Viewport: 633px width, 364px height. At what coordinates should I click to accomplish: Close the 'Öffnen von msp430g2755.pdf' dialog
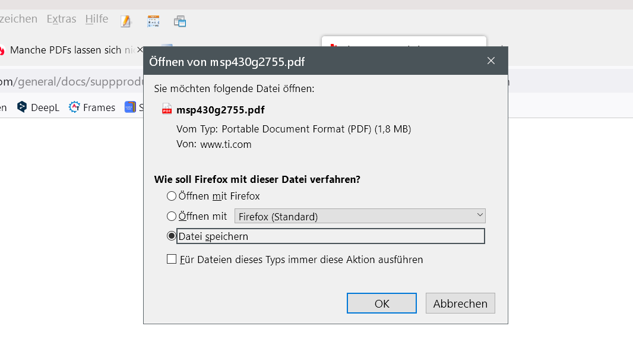click(x=491, y=61)
